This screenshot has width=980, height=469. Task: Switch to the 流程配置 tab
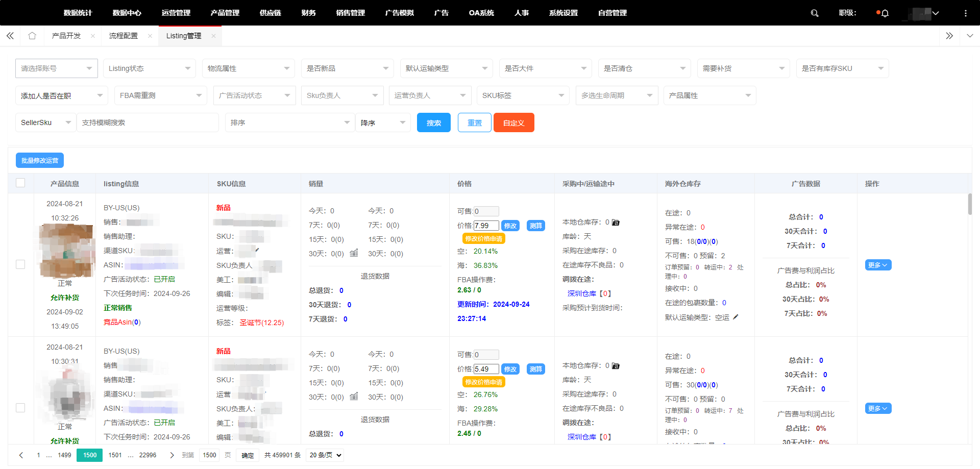123,36
